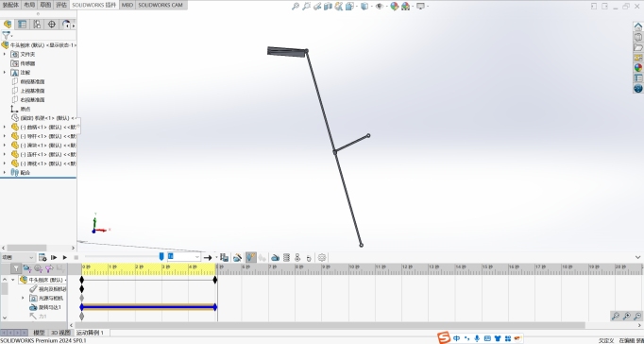Click the Edit Appearance color ball
Viewport: 644px width, 344px height.
click(395, 7)
